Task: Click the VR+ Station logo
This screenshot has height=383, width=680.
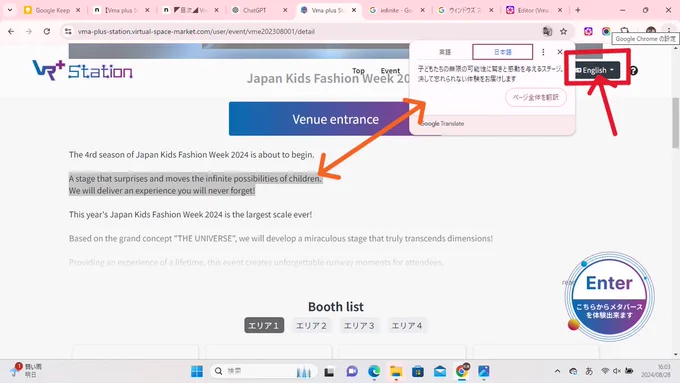Action: click(x=82, y=70)
